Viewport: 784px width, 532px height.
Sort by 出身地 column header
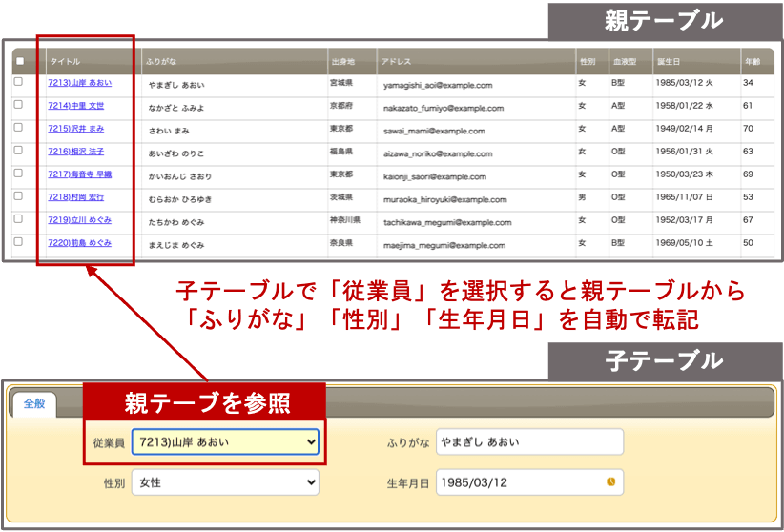point(343,62)
